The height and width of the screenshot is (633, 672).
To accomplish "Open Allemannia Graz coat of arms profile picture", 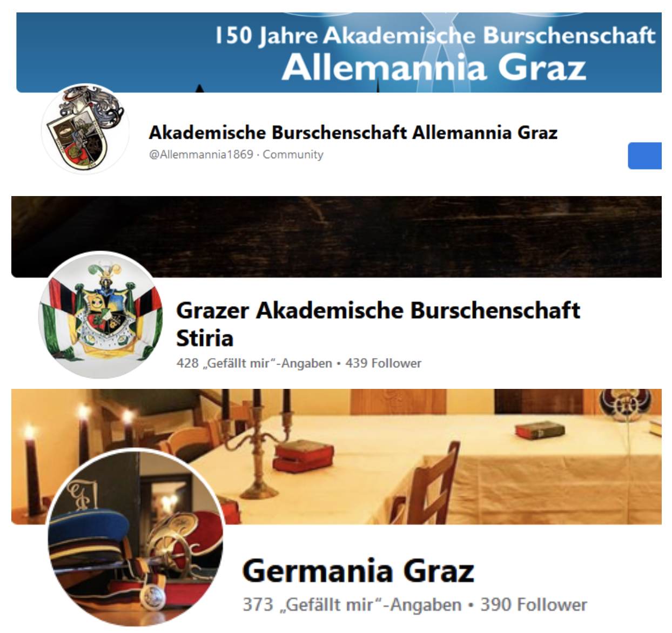I will pyautogui.click(x=85, y=129).
